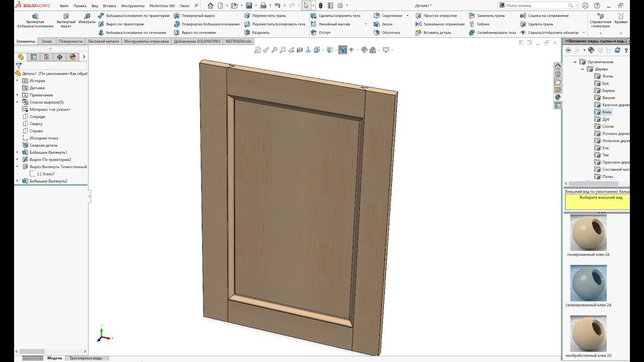Switch to the Эскиз tab
The height and width of the screenshot is (362, 644).
pos(46,41)
